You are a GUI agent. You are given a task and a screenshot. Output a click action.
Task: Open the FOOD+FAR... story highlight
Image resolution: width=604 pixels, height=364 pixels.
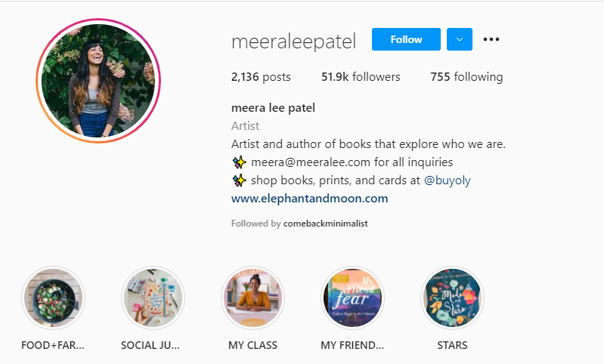[x=54, y=298]
